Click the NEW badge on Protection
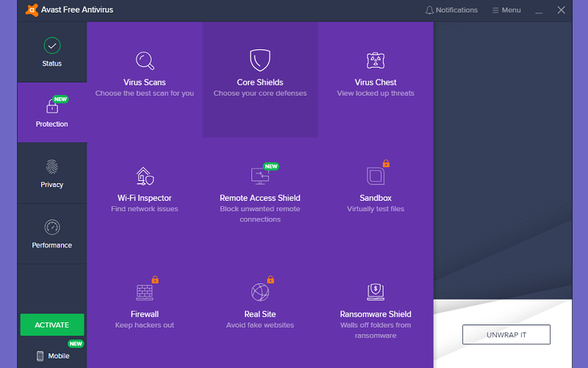 60,99
